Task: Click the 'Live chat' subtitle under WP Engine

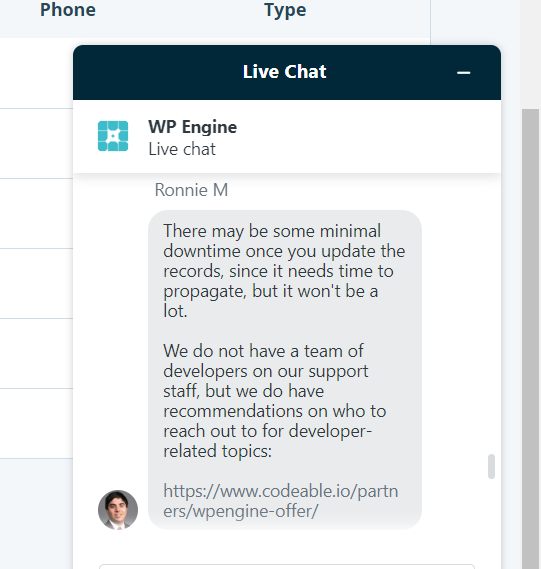Action: pos(182,149)
